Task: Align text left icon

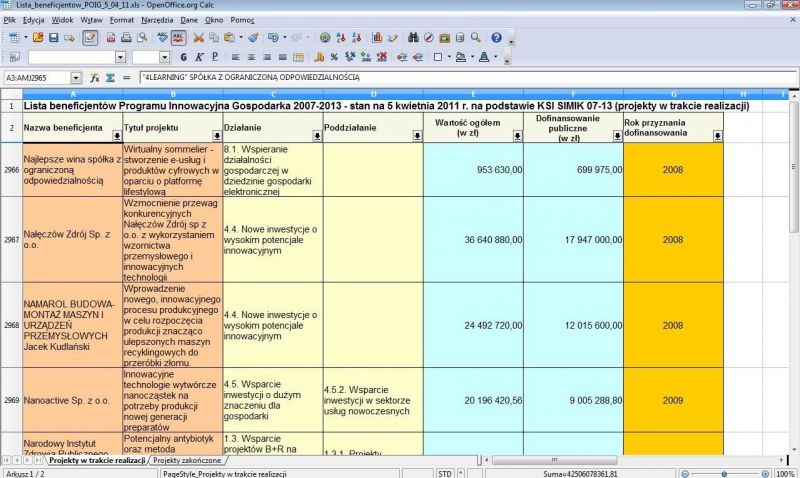Action: (235, 57)
